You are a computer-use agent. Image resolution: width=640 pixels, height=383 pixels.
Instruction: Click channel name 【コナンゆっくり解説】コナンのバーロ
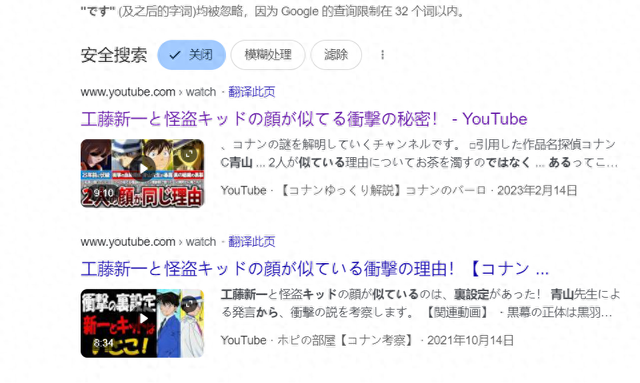click(x=382, y=190)
